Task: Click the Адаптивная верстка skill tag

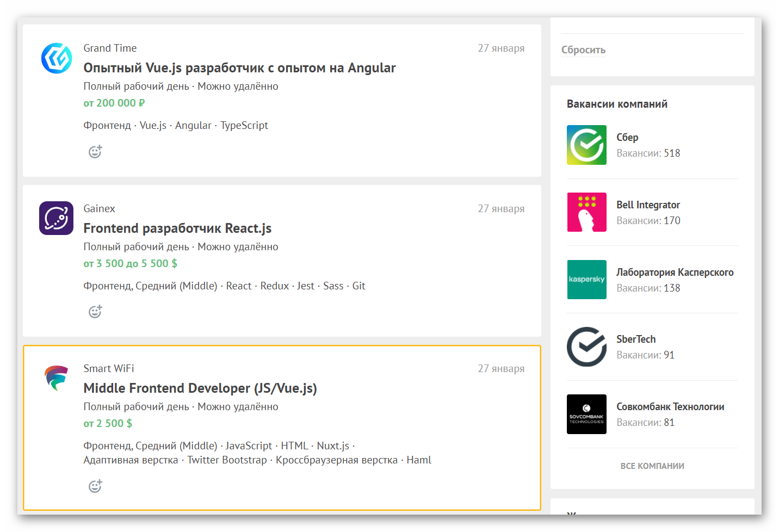Action: pyautogui.click(x=131, y=460)
